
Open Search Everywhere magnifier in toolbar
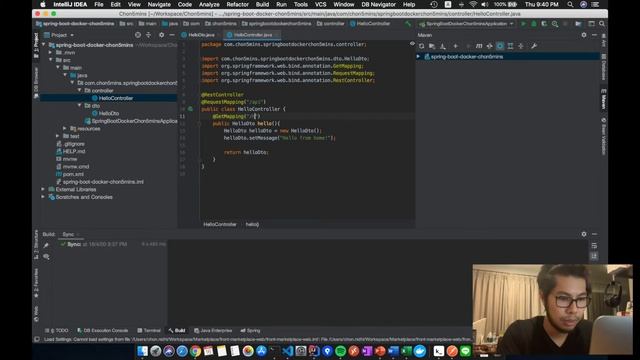point(602,24)
